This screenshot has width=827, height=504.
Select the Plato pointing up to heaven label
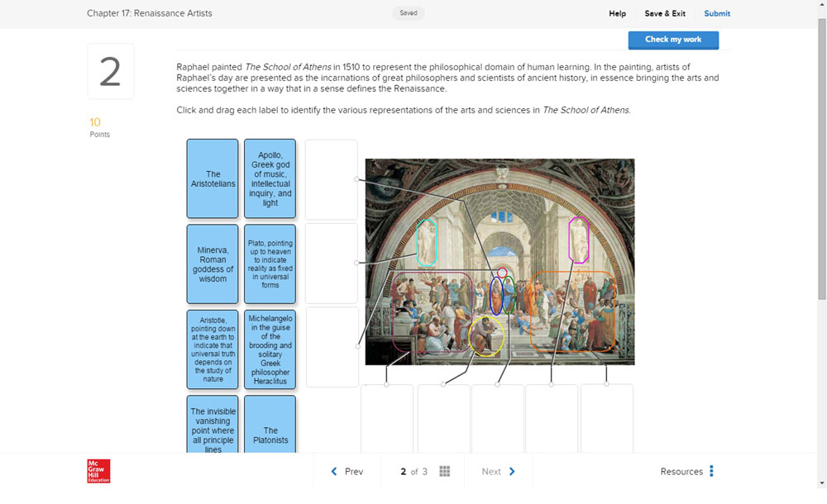tap(270, 264)
